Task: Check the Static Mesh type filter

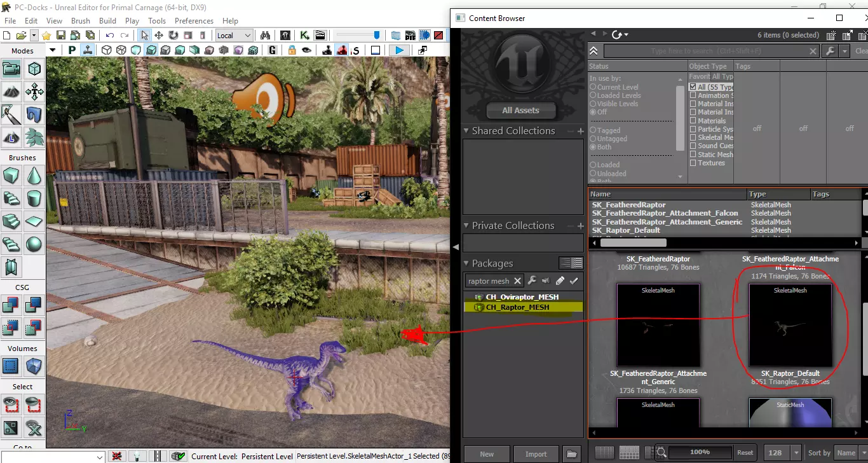Action: pos(693,155)
